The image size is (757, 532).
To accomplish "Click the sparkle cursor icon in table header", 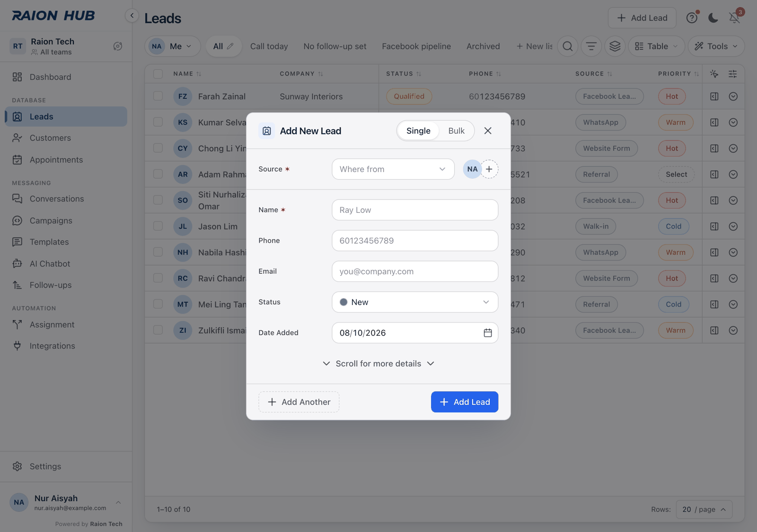I will click(714, 74).
